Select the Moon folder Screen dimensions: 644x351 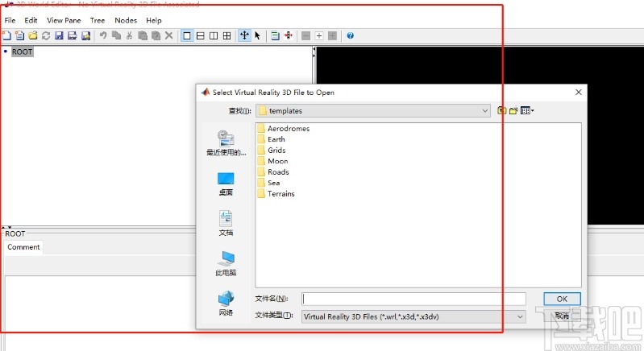pyautogui.click(x=272, y=161)
